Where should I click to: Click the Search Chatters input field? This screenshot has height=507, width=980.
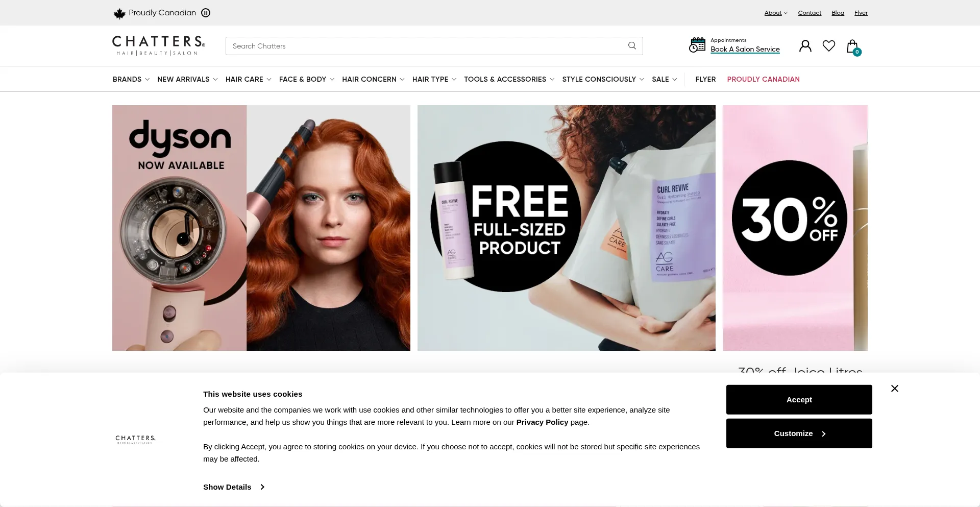coord(424,46)
